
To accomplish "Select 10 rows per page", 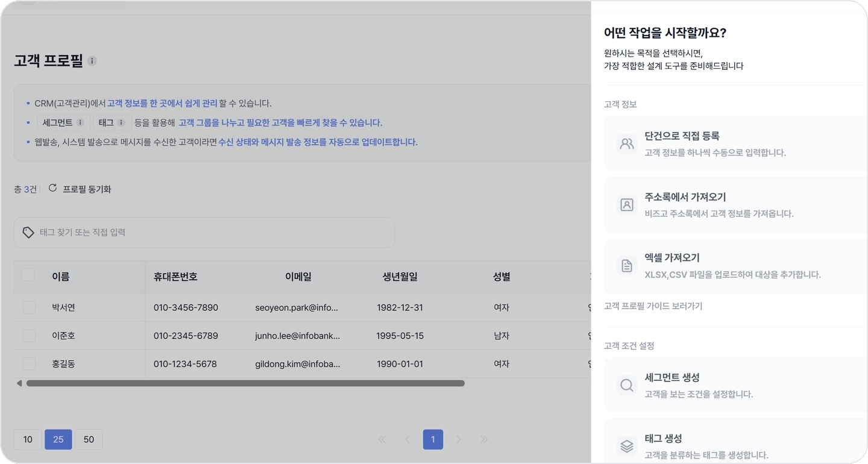I will coord(28,439).
